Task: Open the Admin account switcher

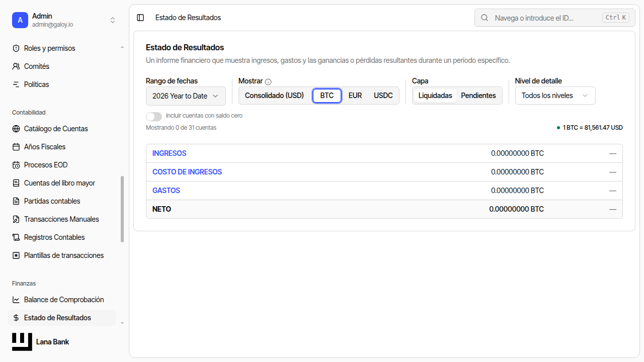Action: coord(64,20)
